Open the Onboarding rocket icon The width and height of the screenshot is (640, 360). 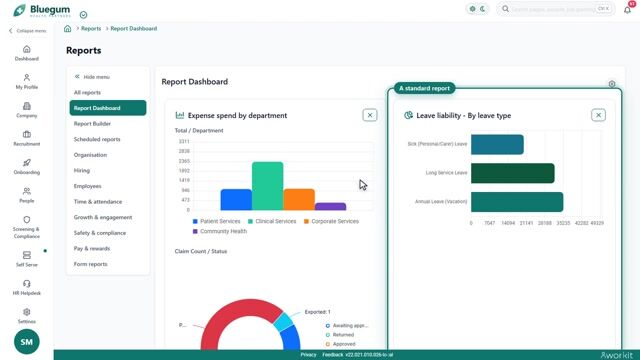coord(27,163)
